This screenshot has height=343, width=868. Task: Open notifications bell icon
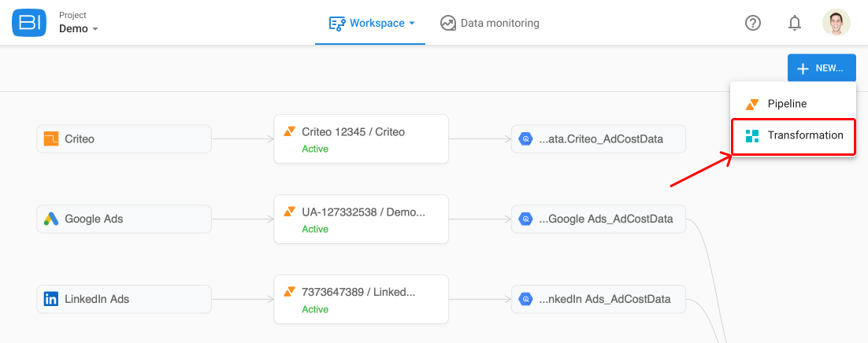[795, 23]
